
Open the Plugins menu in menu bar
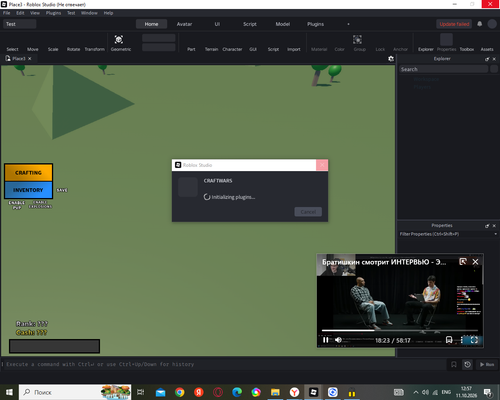click(54, 13)
